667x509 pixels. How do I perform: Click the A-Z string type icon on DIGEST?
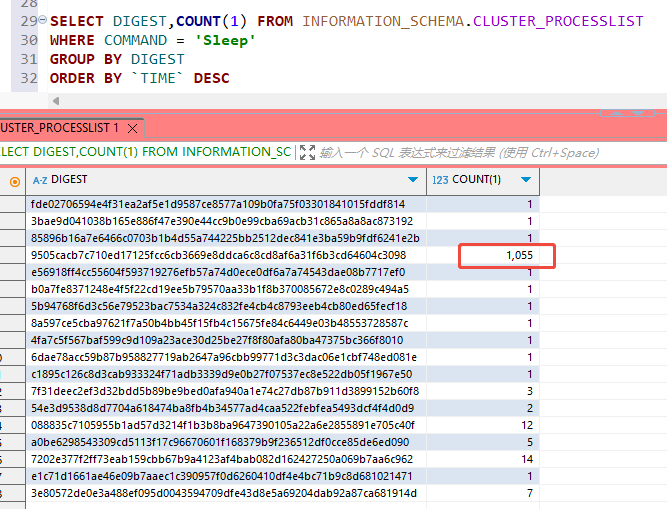[x=40, y=180]
